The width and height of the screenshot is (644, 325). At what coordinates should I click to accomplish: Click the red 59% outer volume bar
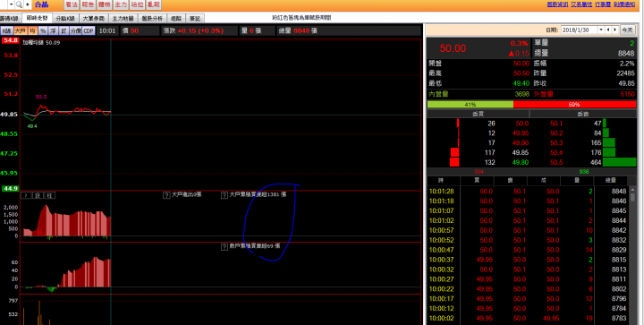pyautogui.click(x=574, y=105)
